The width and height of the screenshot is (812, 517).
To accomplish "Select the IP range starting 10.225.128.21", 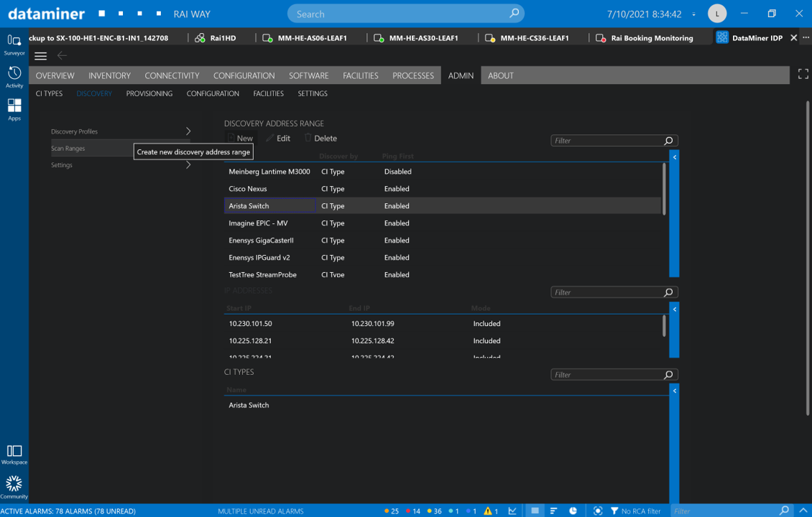I will [443, 340].
